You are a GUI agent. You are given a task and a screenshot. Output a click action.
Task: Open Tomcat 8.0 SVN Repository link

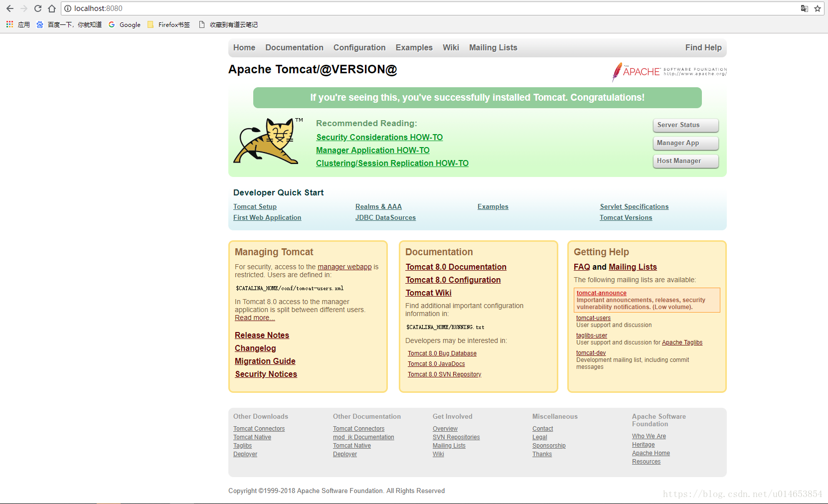pos(445,374)
